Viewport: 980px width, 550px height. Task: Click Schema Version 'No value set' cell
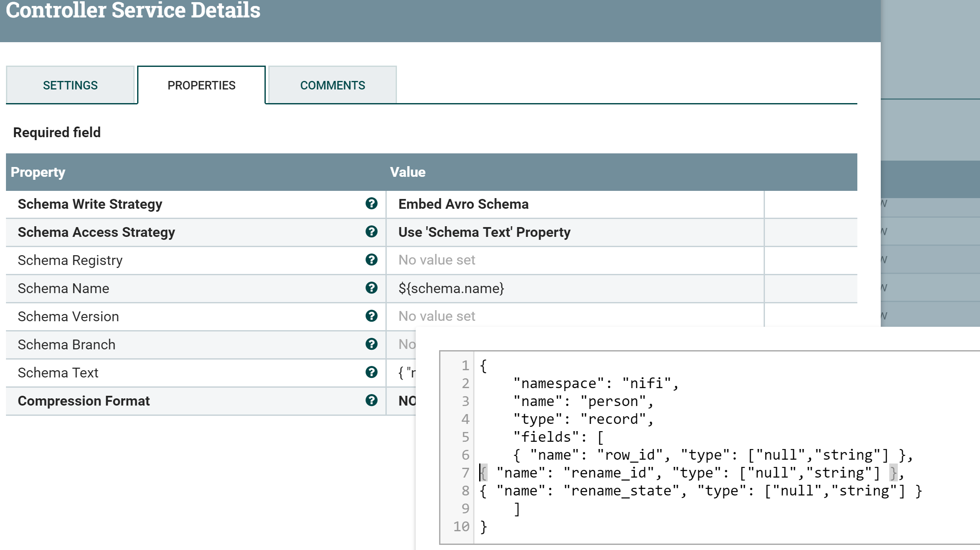click(437, 316)
